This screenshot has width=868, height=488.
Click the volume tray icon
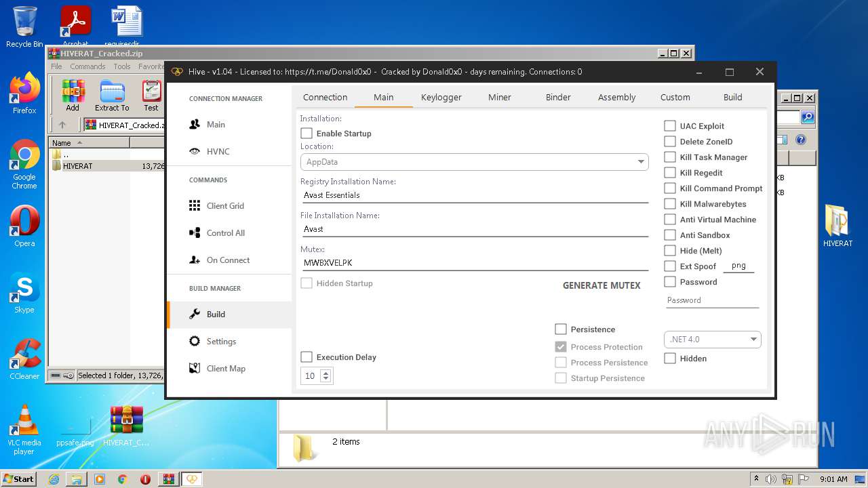(771, 479)
